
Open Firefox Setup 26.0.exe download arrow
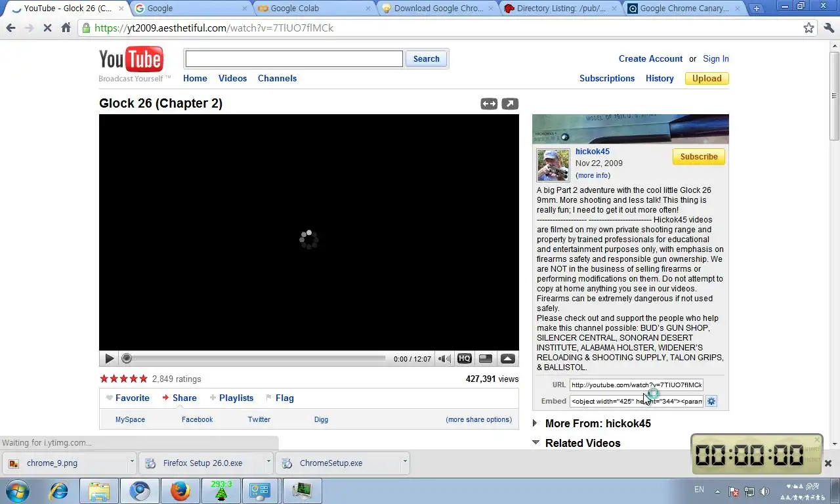268,461
